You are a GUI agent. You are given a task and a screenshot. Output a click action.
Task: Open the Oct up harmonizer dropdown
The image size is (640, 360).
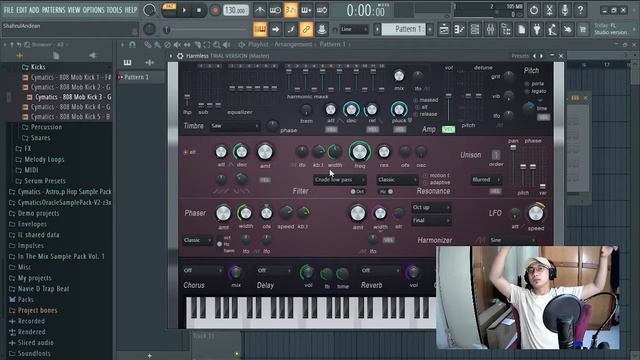[431, 207]
